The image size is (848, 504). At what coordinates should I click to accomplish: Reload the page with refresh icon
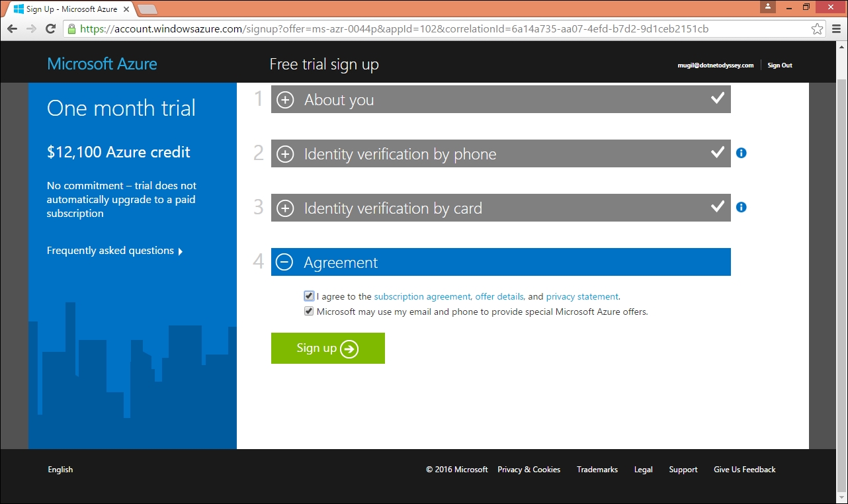[x=50, y=29]
